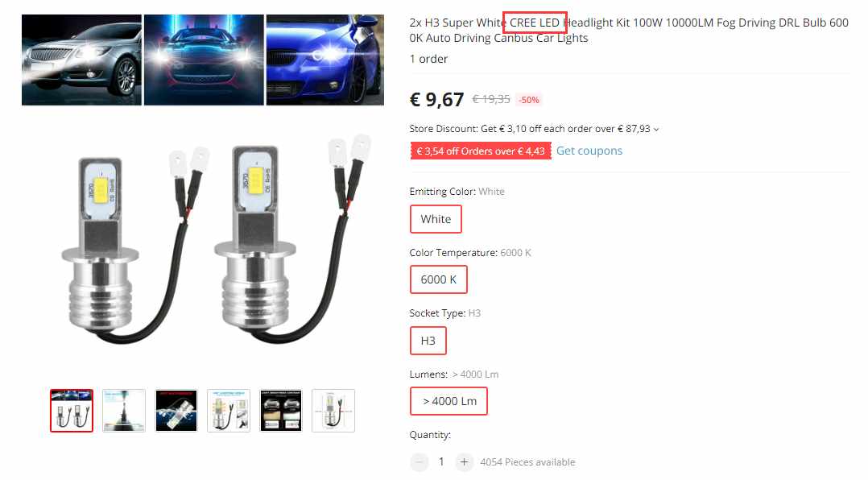Select the > 4000 Lm lumens option
868x480 pixels.
[x=449, y=401]
